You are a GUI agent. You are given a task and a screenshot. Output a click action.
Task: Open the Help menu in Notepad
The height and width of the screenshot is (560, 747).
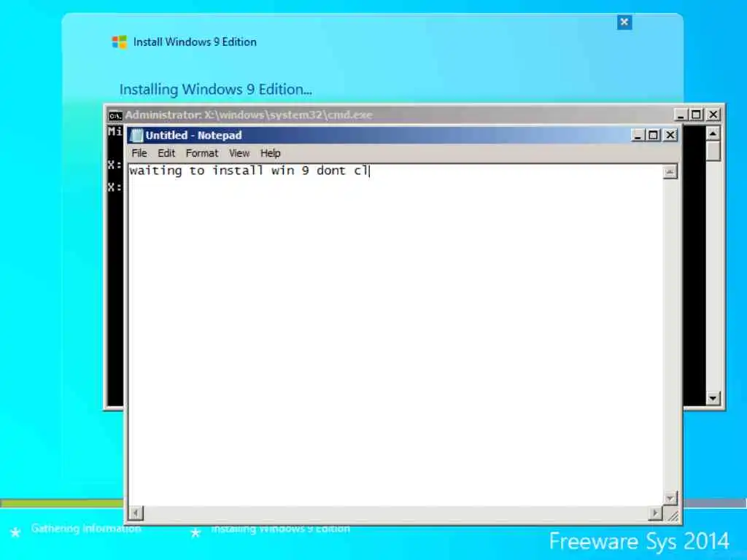pyautogui.click(x=270, y=153)
